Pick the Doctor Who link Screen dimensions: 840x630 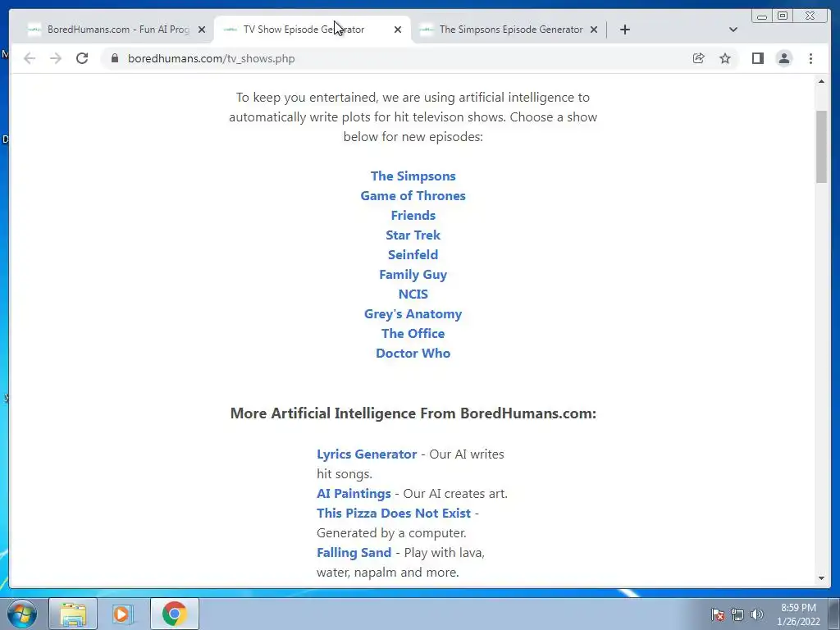tap(413, 353)
